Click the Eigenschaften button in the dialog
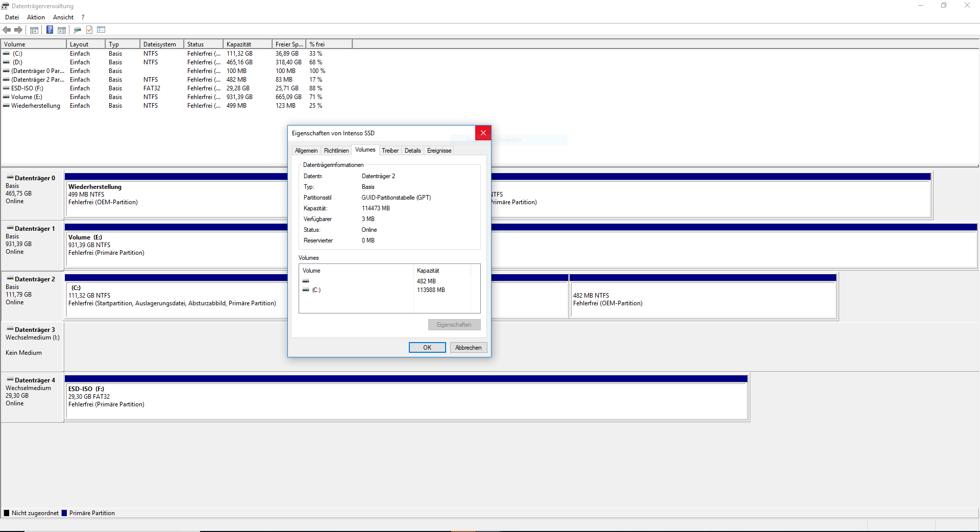980x532 pixels. [x=454, y=325]
